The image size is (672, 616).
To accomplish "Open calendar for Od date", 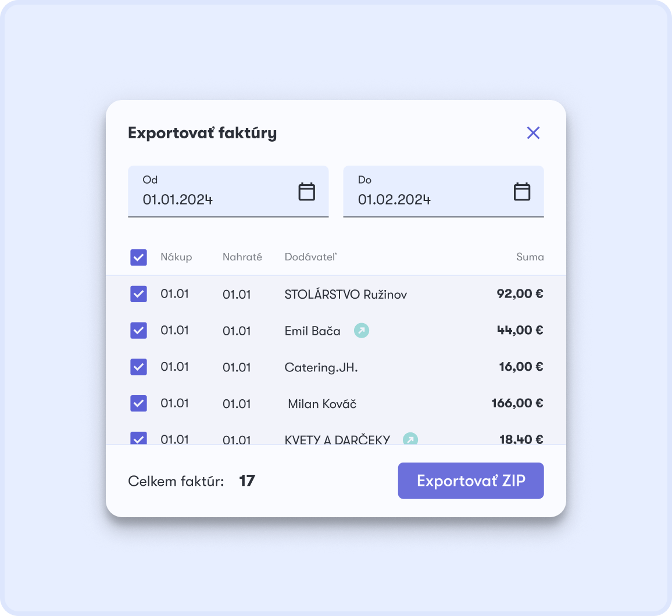I will [306, 191].
